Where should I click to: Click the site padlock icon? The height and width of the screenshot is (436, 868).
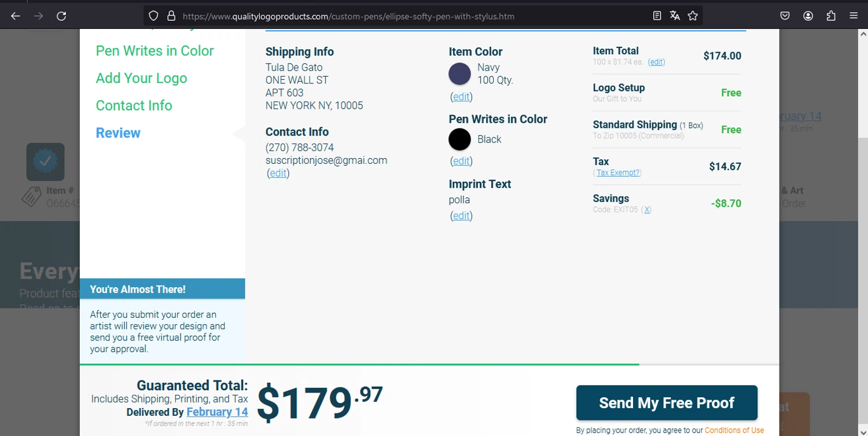(x=171, y=16)
